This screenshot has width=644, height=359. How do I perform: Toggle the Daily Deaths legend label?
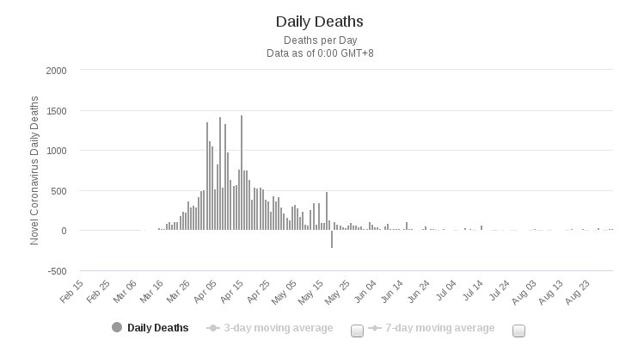click(x=157, y=327)
